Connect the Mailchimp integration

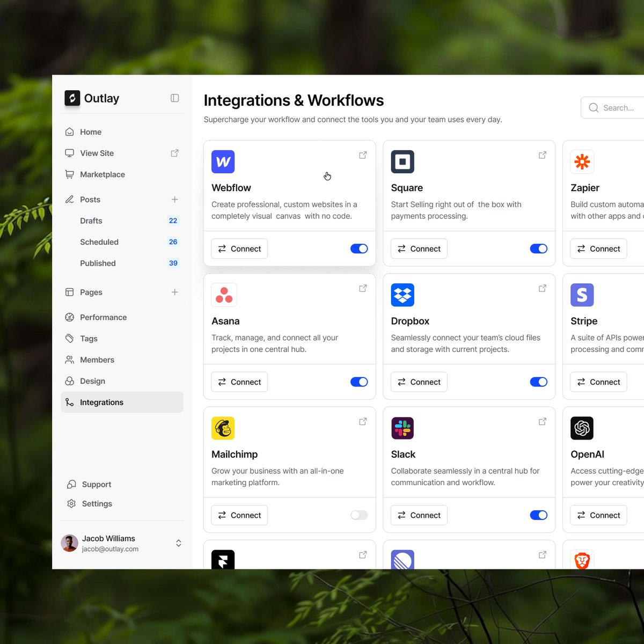(239, 515)
